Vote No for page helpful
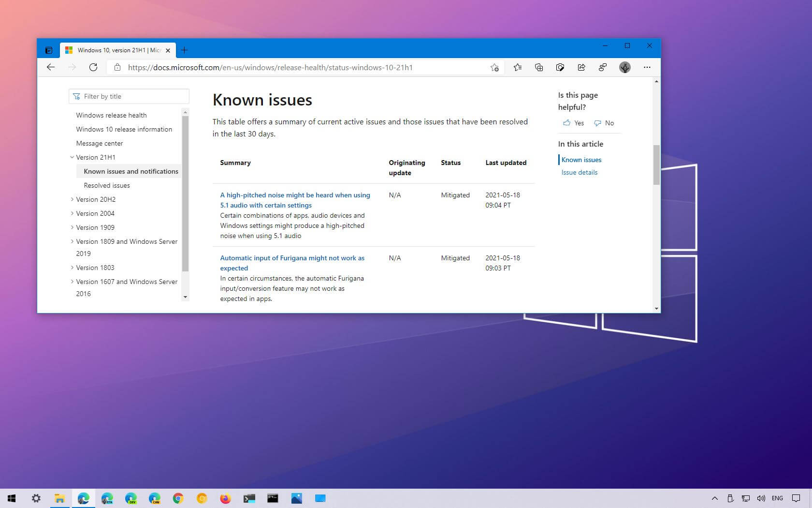The height and width of the screenshot is (508, 812). tap(604, 123)
